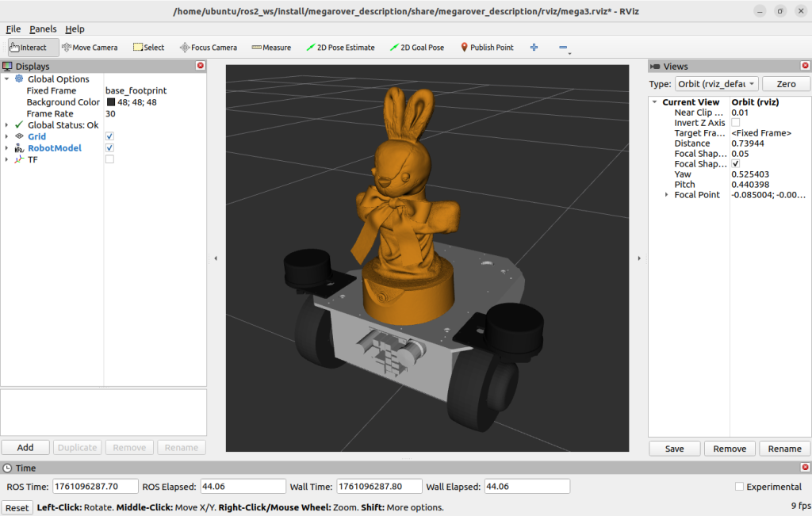Click the Add display button

coord(25,448)
